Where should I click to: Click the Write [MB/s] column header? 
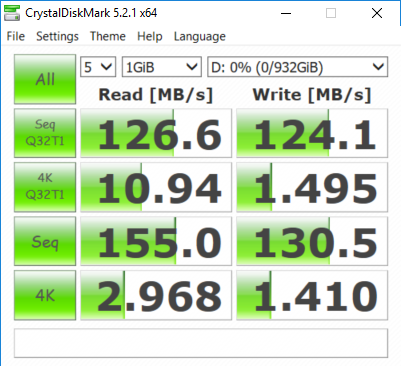pos(312,95)
